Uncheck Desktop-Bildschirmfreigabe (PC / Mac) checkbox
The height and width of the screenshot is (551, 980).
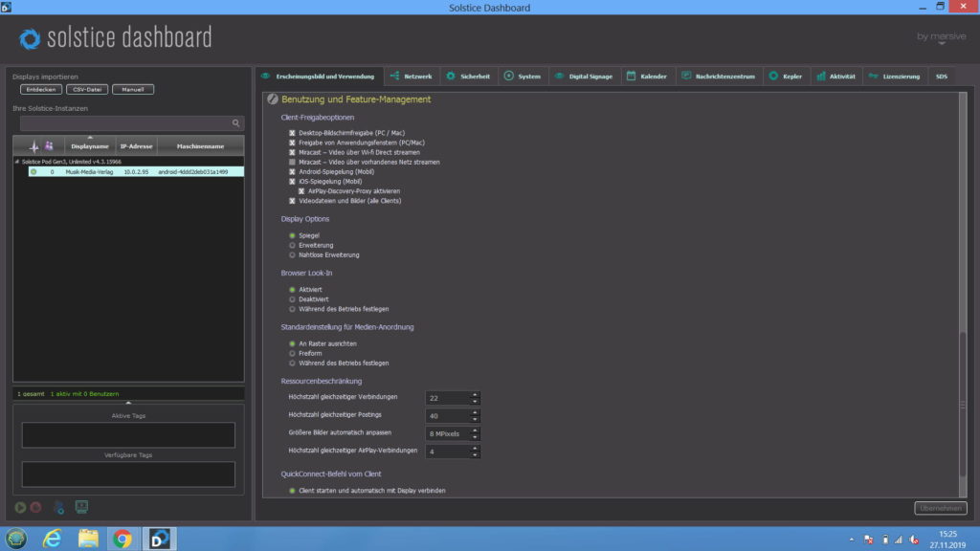pos(292,133)
